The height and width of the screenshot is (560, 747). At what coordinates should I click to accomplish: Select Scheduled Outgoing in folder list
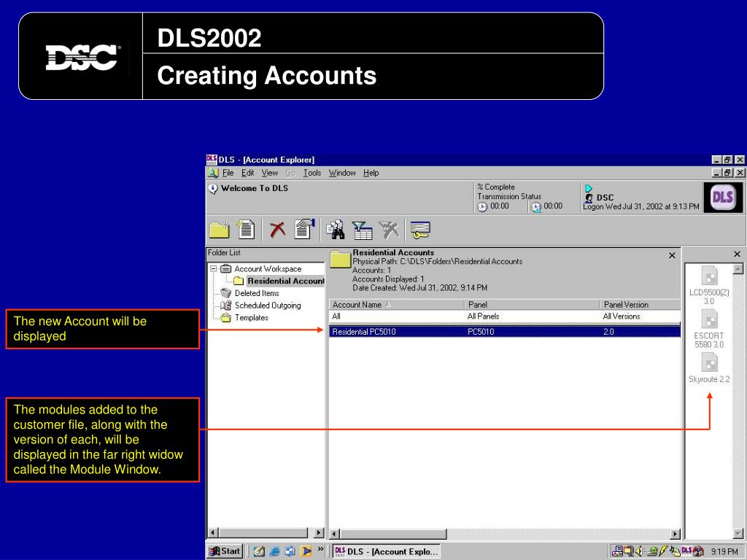[x=267, y=306]
